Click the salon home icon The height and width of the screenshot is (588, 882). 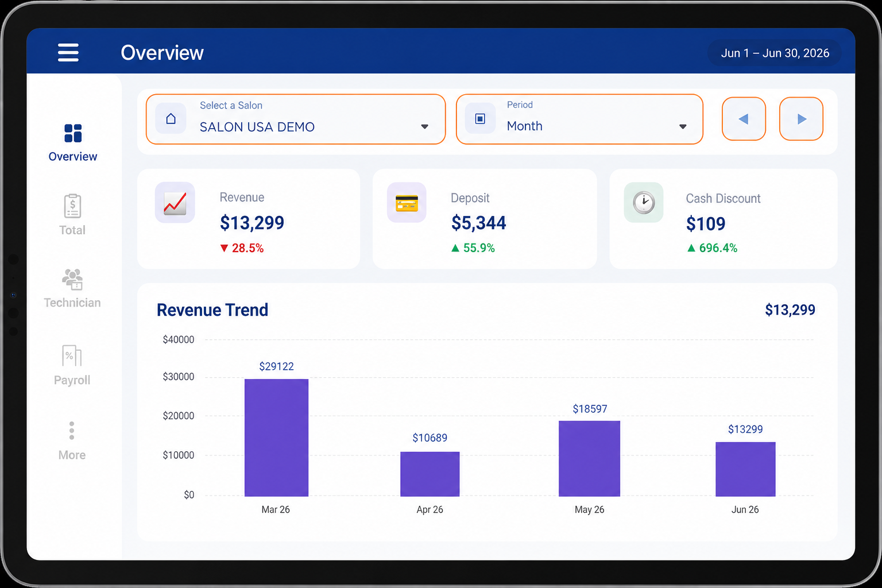click(171, 118)
